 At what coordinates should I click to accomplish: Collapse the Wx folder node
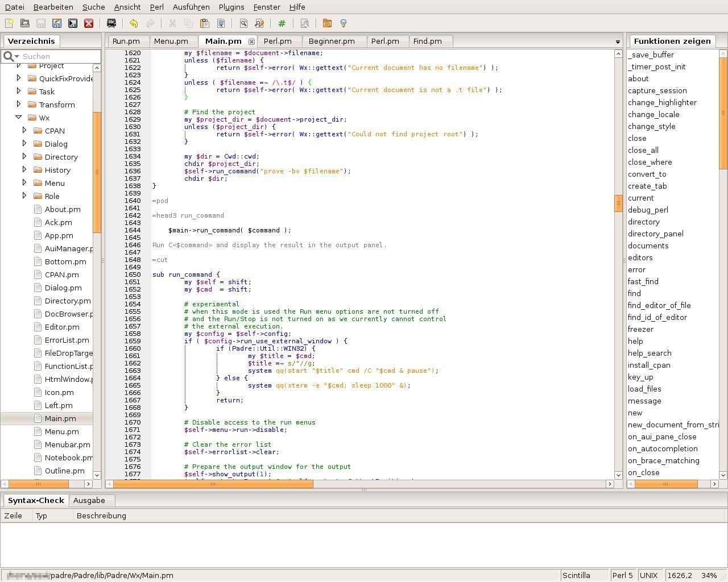click(18, 117)
